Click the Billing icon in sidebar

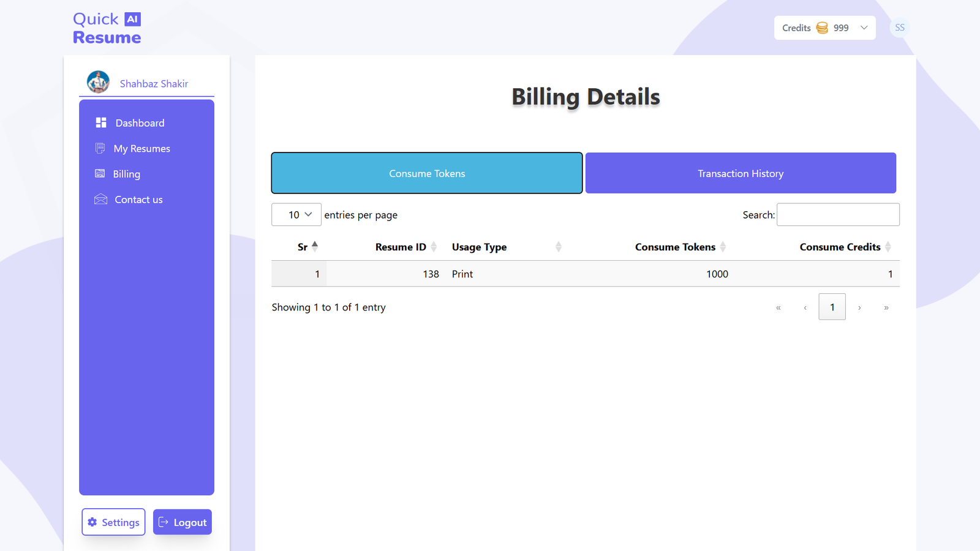click(100, 174)
